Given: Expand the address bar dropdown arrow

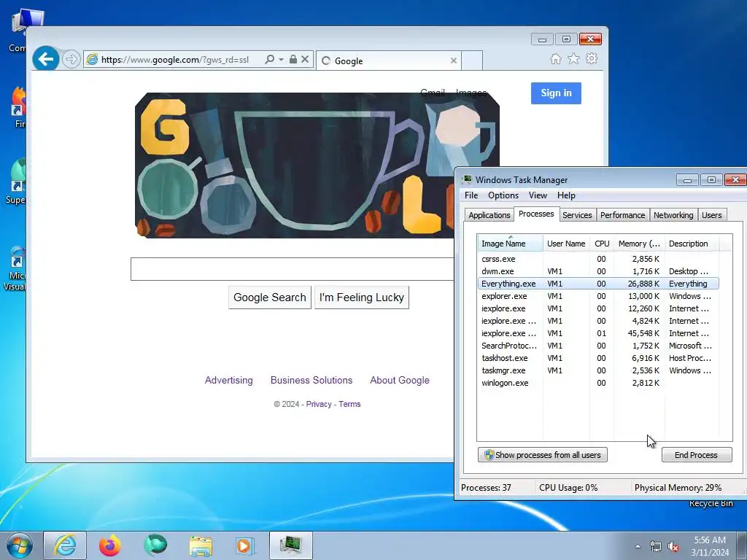Looking at the screenshot, I should pyautogui.click(x=281, y=60).
